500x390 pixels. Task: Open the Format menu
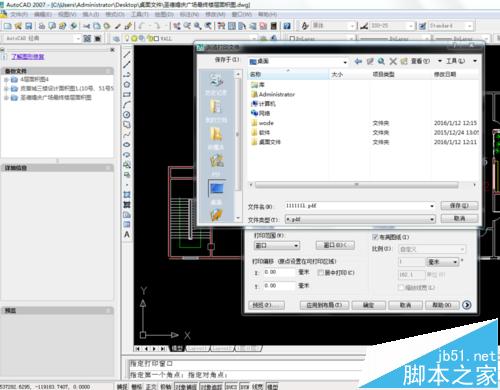pyautogui.click(x=115, y=14)
